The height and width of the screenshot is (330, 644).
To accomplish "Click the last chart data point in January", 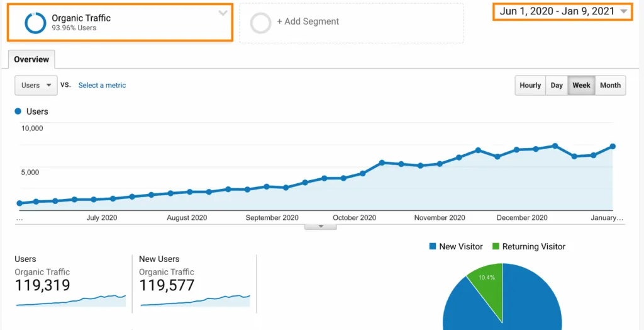I will point(613,147).
